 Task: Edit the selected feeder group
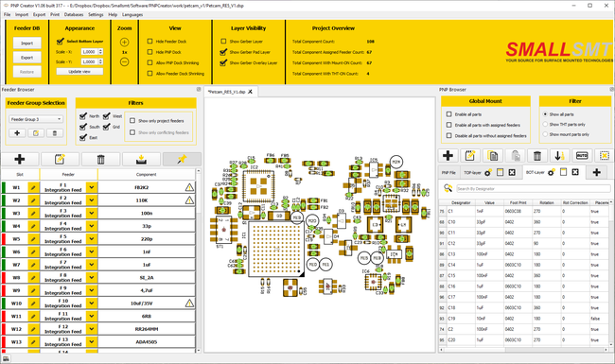(36, 133)
